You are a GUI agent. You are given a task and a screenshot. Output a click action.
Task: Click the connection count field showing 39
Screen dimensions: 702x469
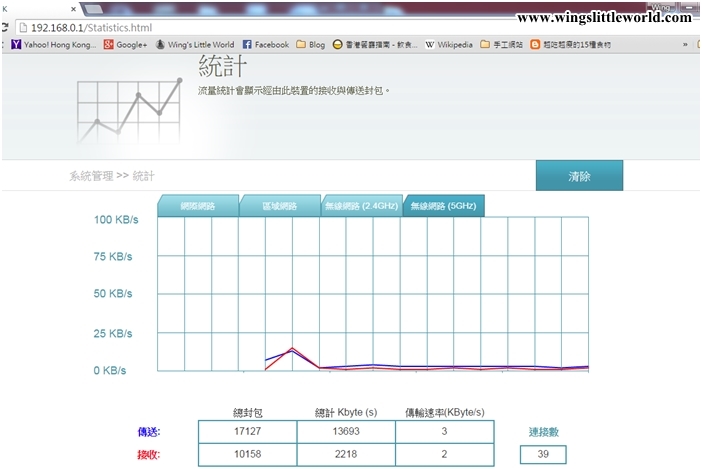[543, 455]
